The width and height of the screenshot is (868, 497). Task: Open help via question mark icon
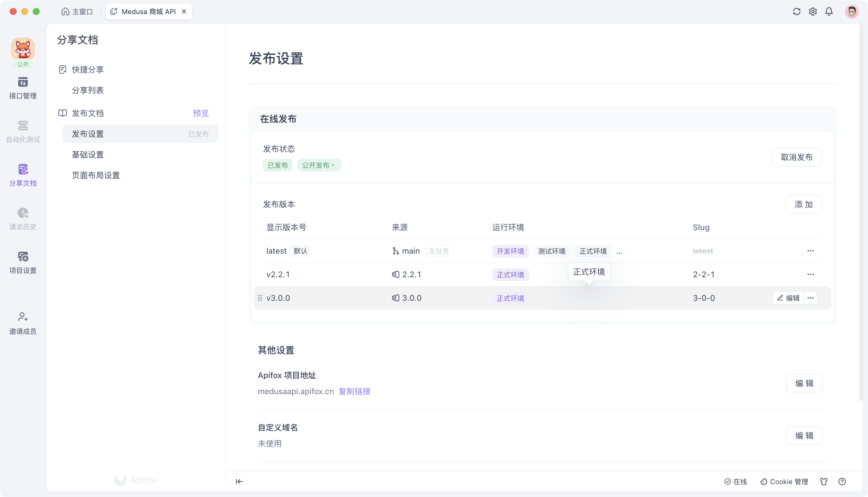(x=842, y=481)
